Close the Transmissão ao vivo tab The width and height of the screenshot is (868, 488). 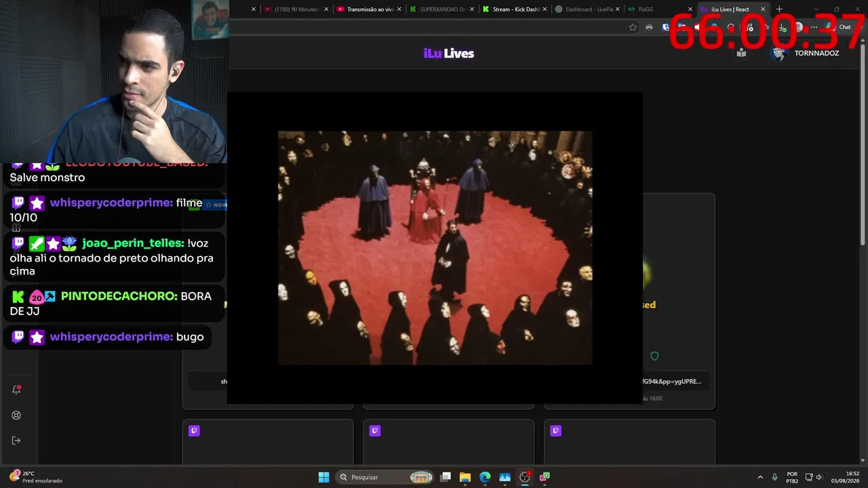[399, 9]
